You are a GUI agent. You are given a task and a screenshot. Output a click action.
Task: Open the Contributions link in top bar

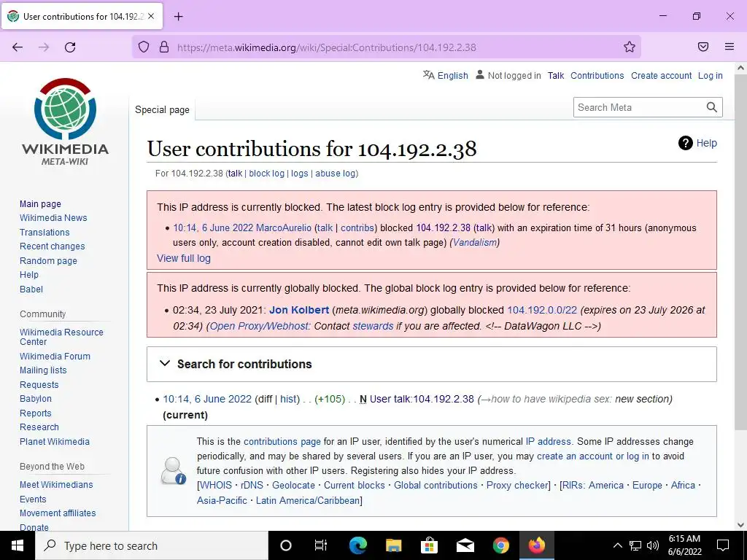[x=597, y=75]
